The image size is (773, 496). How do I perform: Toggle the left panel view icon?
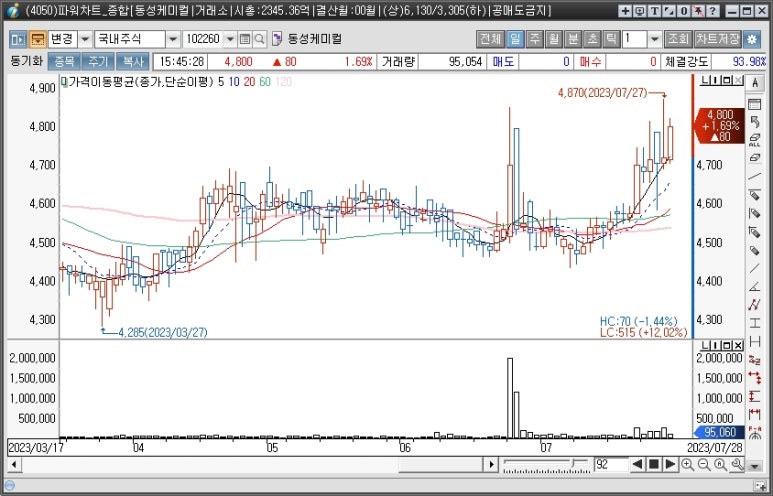[18, 39]
